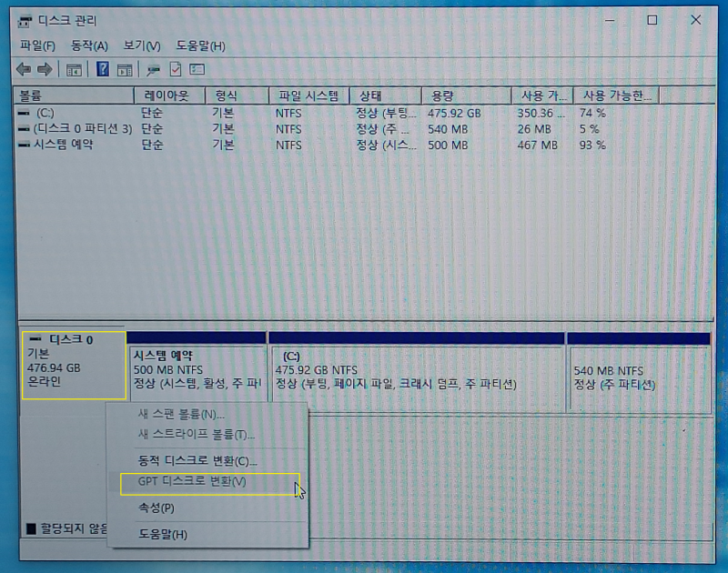Click the action pane toolbar icon
The width and height of the screenshot is (728, 573).
pyautogui.click(x=125, y=70)
